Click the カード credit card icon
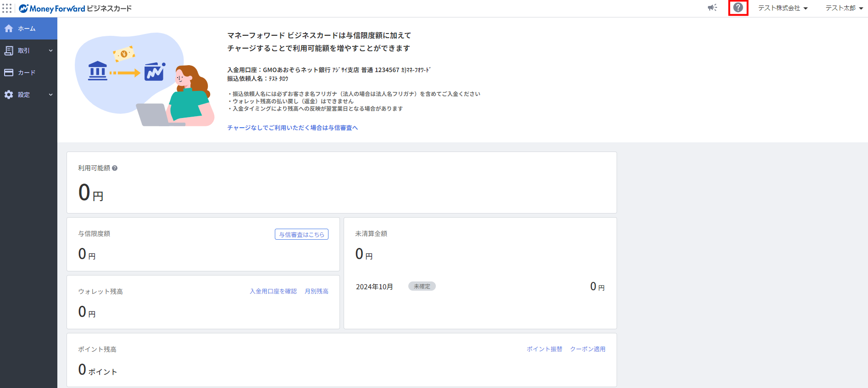The image size is (868, 388). tap(9, 73)
